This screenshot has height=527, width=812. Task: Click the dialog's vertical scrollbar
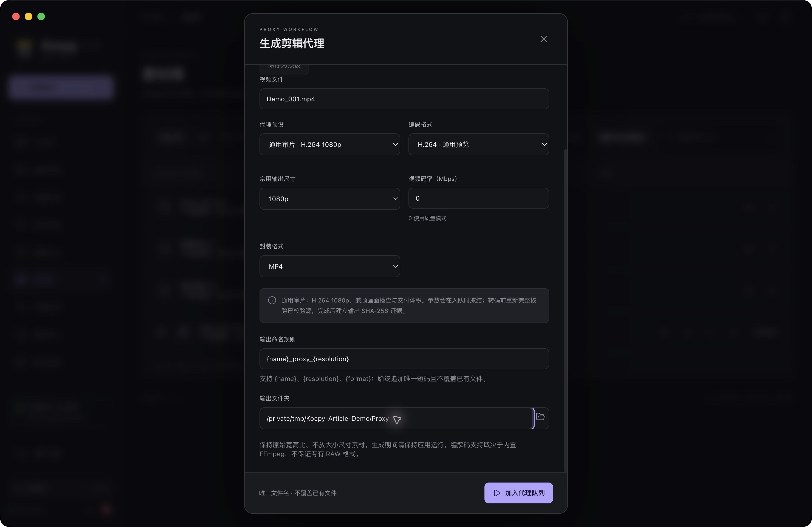(565, 311)
